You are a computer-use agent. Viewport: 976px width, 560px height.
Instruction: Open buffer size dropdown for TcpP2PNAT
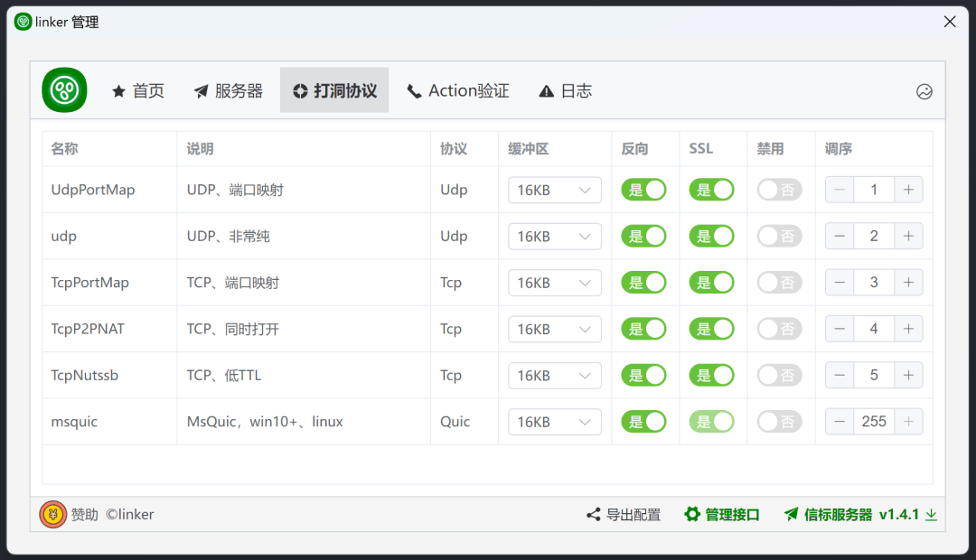555,329
